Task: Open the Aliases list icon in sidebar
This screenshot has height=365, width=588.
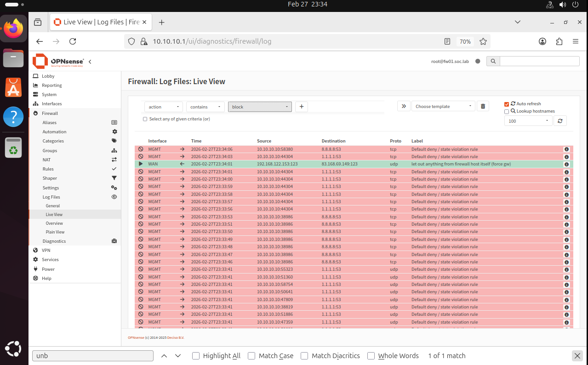Action: 114,123
